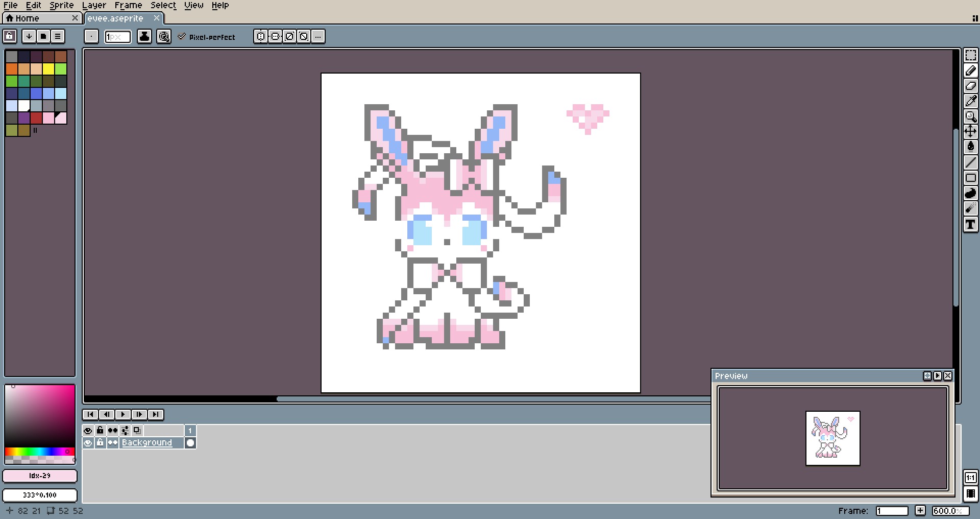Choose the Move tool
This screenshot has height=519, width=980.
pos(970,132)
